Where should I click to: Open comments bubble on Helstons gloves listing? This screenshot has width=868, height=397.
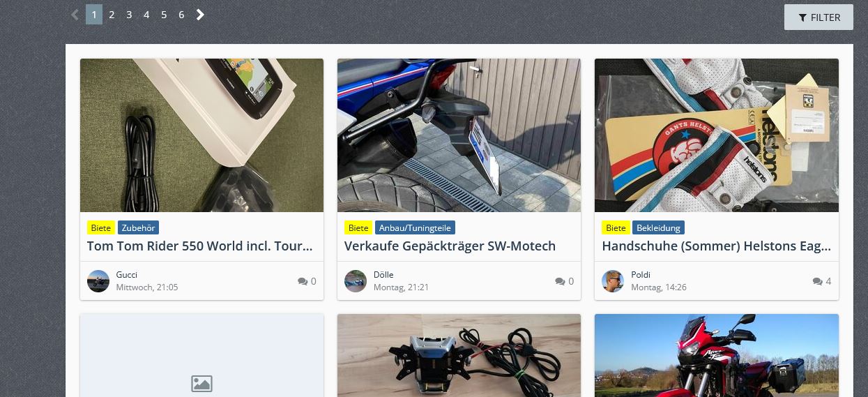tap(817, 281)
